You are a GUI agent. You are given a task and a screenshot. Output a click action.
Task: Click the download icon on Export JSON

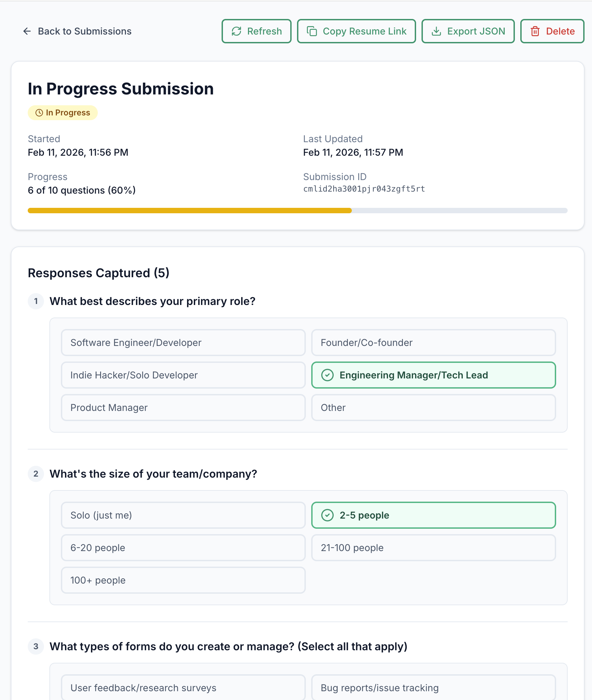coord(437,31)
